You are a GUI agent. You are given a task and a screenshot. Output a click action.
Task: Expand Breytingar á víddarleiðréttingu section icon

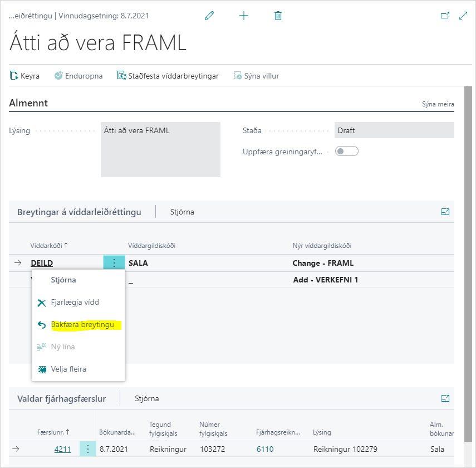pos(445,212)
